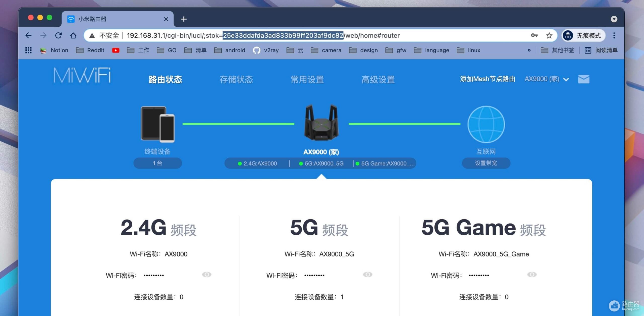The image size is (644, 316).
Task: Click the 互联网 globe icon
Action: (x=486, y=124)
